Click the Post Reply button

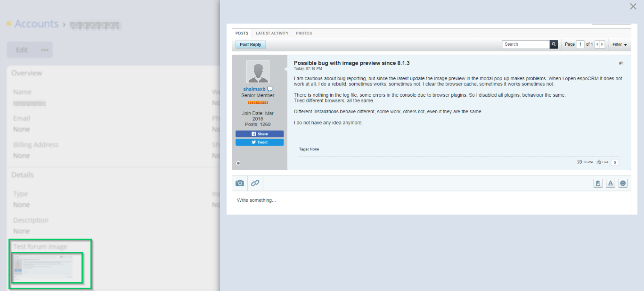251,44
